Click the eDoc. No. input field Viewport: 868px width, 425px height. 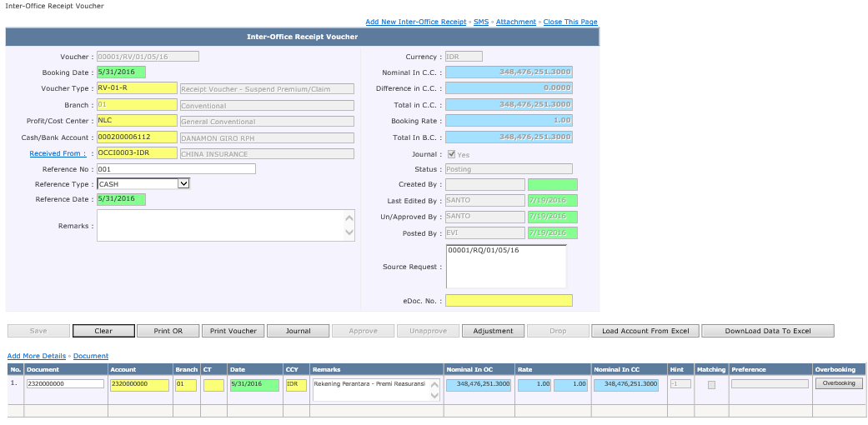[509, 301]
